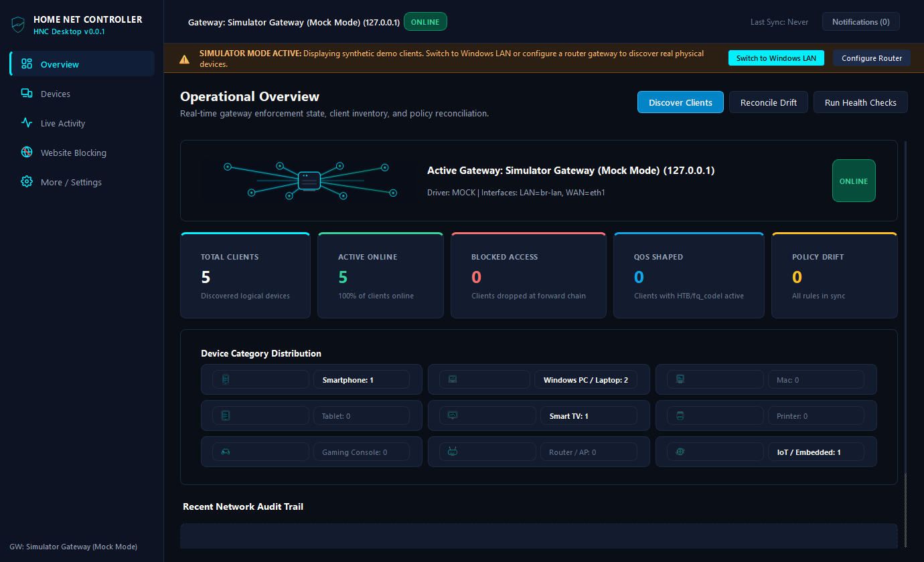Image resolution: width=924 pixels, height=562 pixels.
Task: Click the Gaming Console controller icon
Action: pyautogui.click(x=226, y=452)
